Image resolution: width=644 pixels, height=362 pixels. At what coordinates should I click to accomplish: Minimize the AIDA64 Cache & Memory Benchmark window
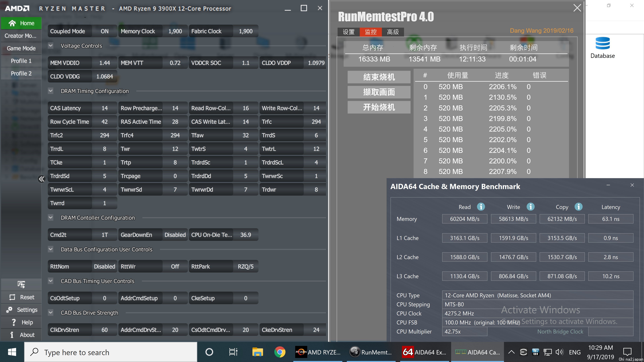point(608,185)
